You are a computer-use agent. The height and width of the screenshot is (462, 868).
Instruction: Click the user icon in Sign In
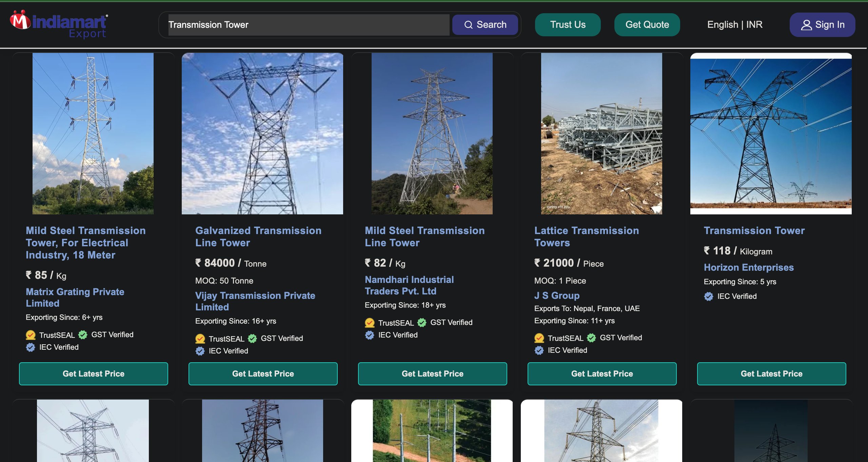[x=806, y=25]
